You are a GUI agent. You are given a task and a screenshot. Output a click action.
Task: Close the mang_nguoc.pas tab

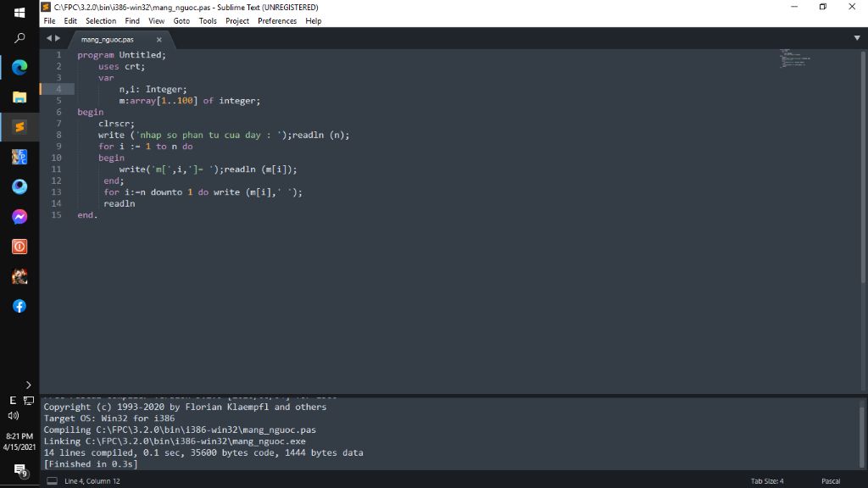click(159, 40)
